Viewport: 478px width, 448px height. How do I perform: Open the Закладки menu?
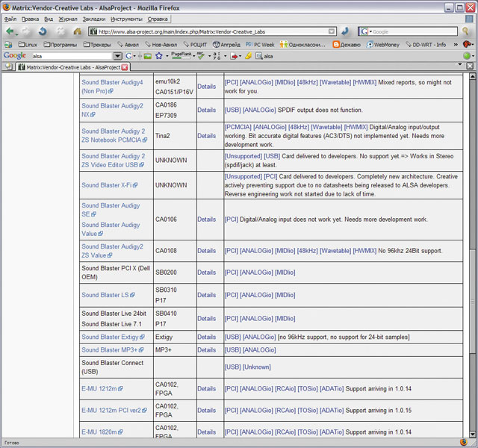click(x=94, y=19)
